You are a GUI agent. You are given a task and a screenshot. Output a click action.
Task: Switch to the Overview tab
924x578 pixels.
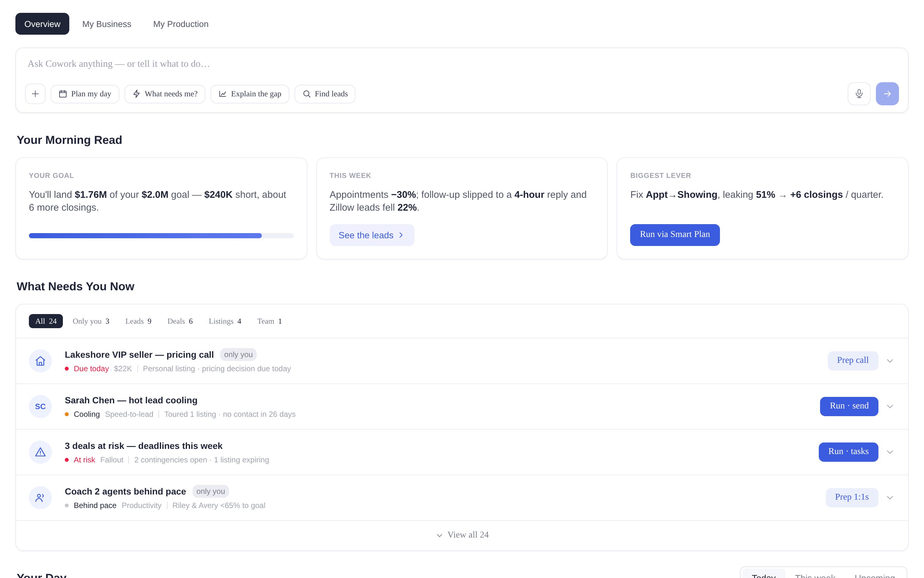point(42,24)
